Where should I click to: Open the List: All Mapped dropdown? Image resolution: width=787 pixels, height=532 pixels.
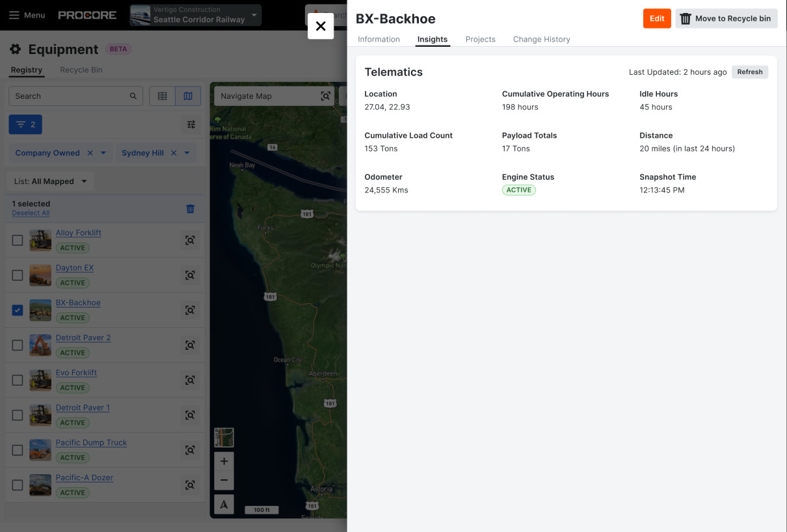pyautogui.click(x=49, y=181)
